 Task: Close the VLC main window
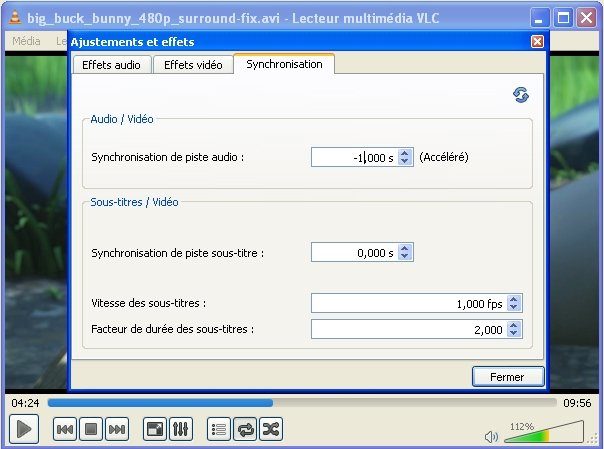tap(587, 18)
